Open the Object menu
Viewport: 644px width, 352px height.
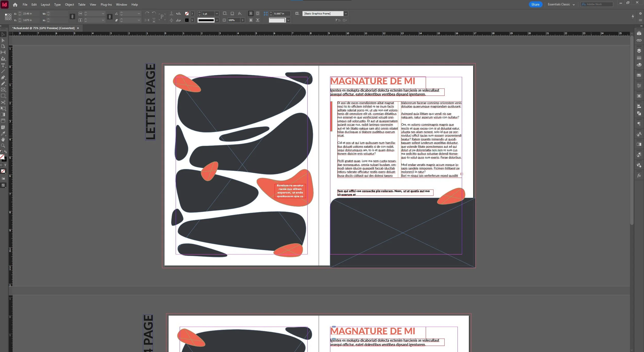coord(69,5)
